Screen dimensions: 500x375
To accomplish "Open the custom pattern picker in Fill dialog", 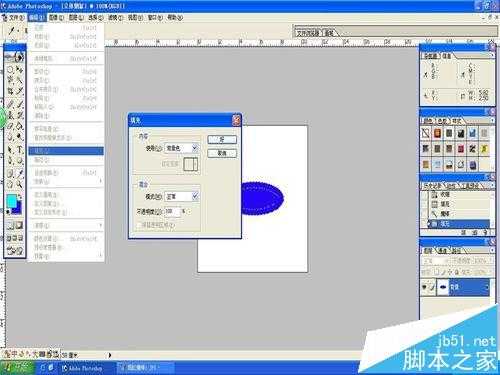I will click(x=190, y=164).
